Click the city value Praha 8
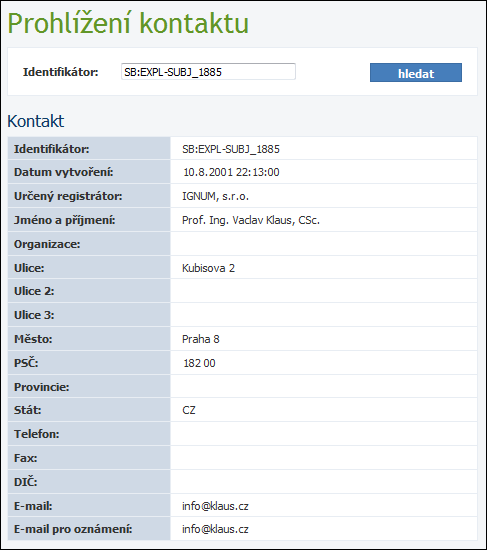Image resolution: width=487 pixels, height=550 pixels. click(201, 339)
